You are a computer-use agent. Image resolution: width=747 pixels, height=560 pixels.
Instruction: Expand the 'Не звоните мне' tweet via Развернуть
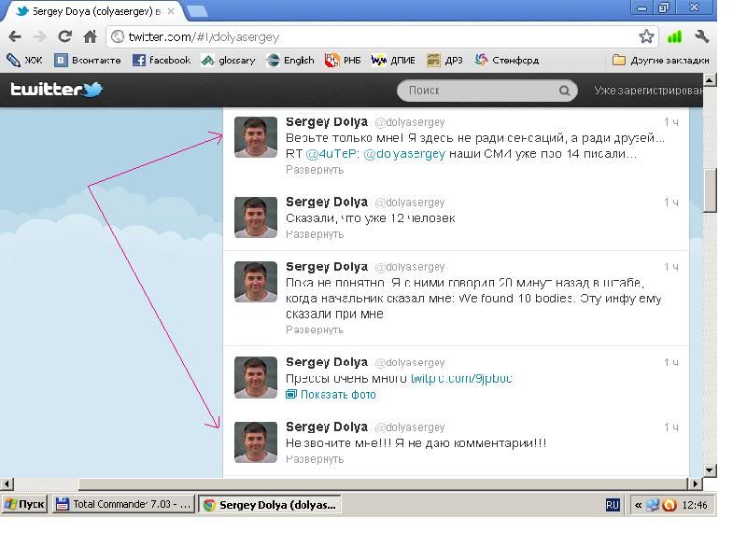(x=315, y=459)
